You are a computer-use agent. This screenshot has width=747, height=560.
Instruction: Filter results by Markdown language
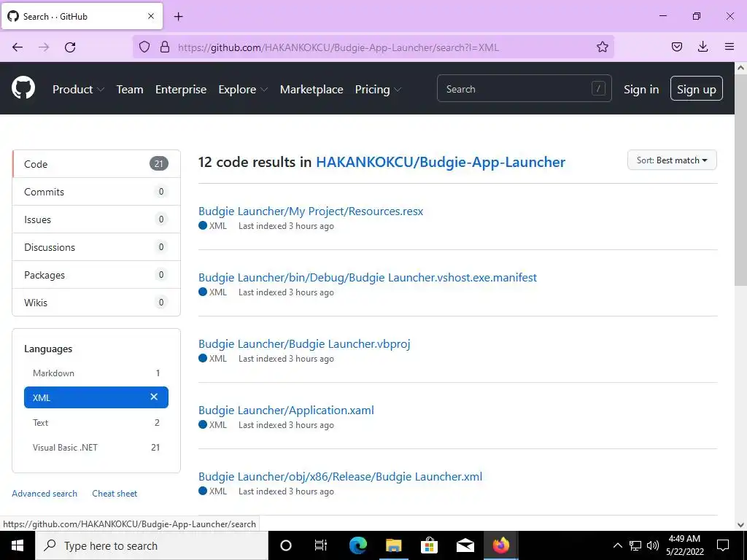coord(96,373)
